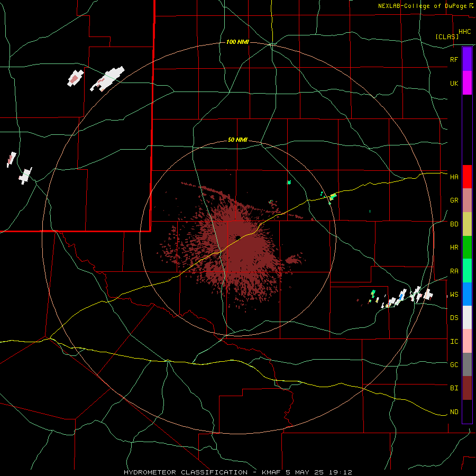
Task: Click the 50 NMI range ring label
Action: coord(237,140)
